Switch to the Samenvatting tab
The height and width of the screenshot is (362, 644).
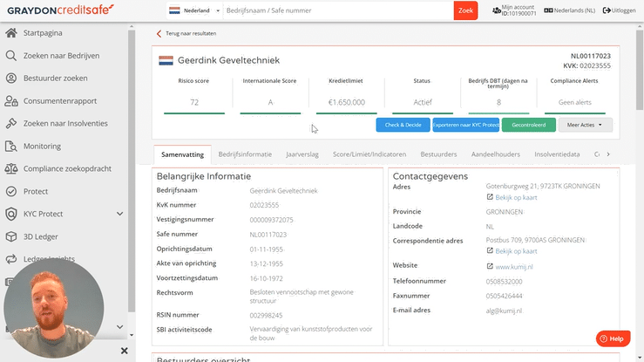182,154
